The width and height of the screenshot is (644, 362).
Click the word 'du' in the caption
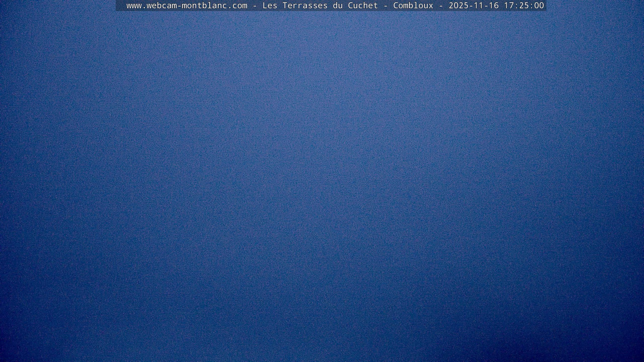pyautogui.click(x=338, y=6)
